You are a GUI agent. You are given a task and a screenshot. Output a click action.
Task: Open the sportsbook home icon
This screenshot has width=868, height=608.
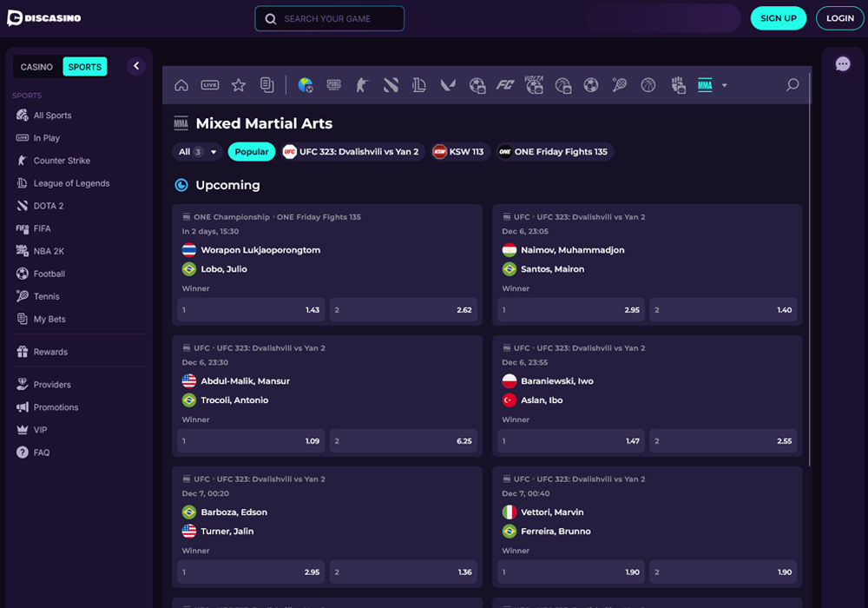(181, 85)
